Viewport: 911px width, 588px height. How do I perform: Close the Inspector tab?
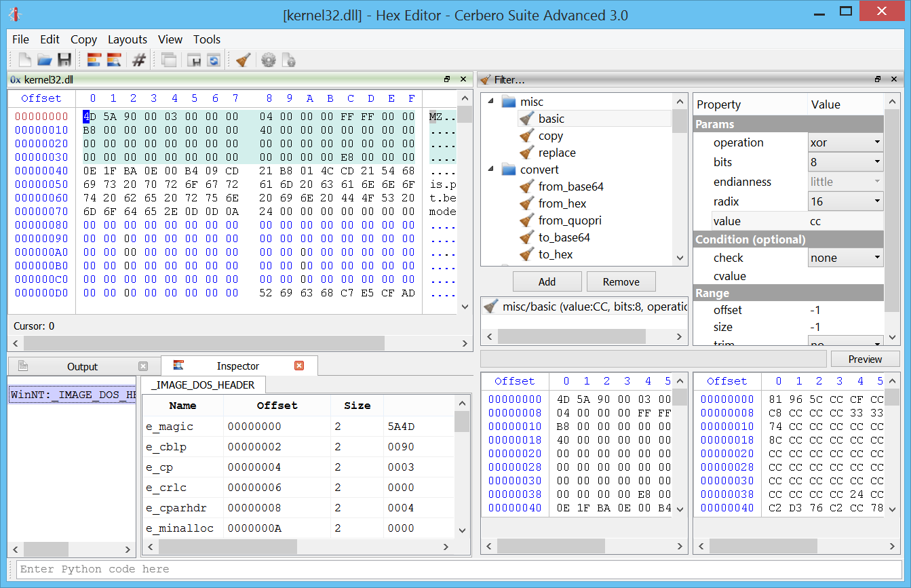[299, 366]
